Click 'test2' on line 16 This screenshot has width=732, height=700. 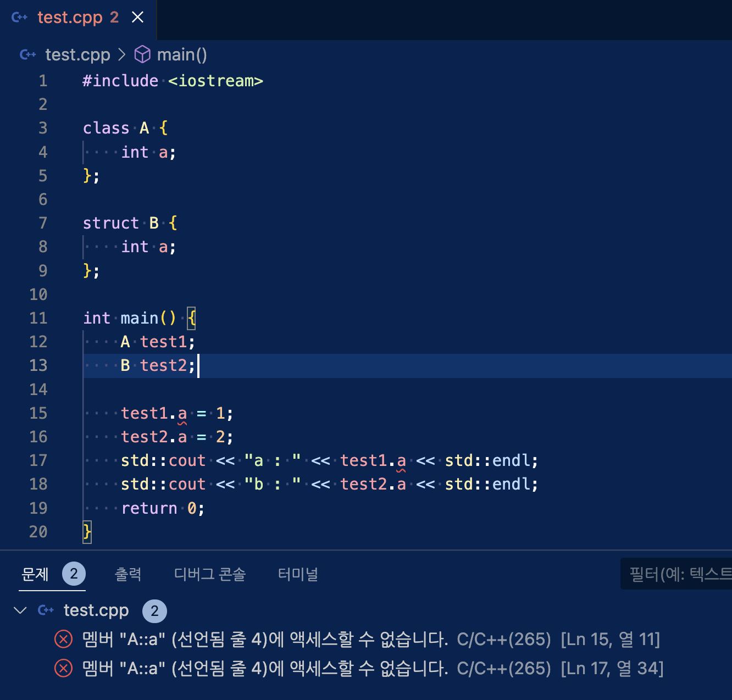(145, 437)
